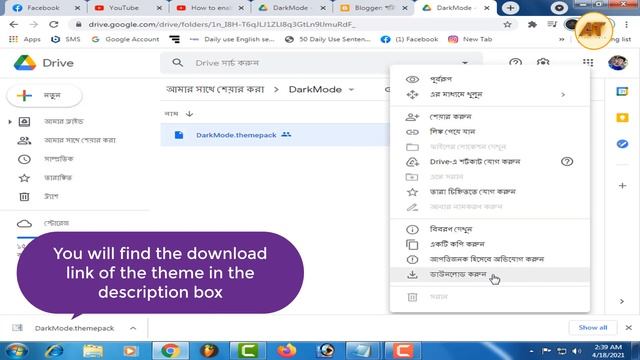640x360 pixels.
Task: Open the search options dropdown arrow
Action: click(465, 63)
